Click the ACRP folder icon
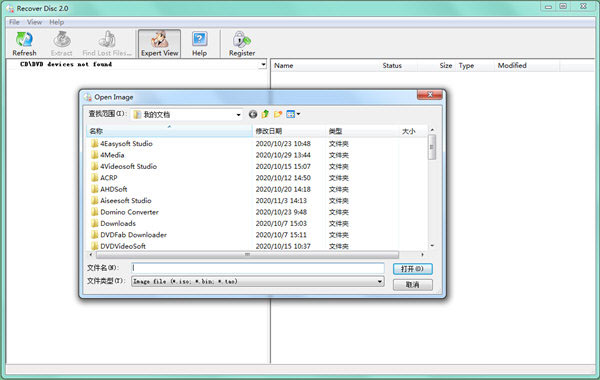The width and height of the screenshot is (600, 380). (95, 178)
